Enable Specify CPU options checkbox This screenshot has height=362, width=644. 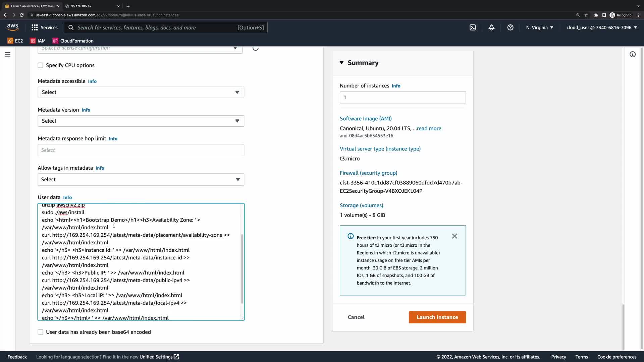[41, 65]
